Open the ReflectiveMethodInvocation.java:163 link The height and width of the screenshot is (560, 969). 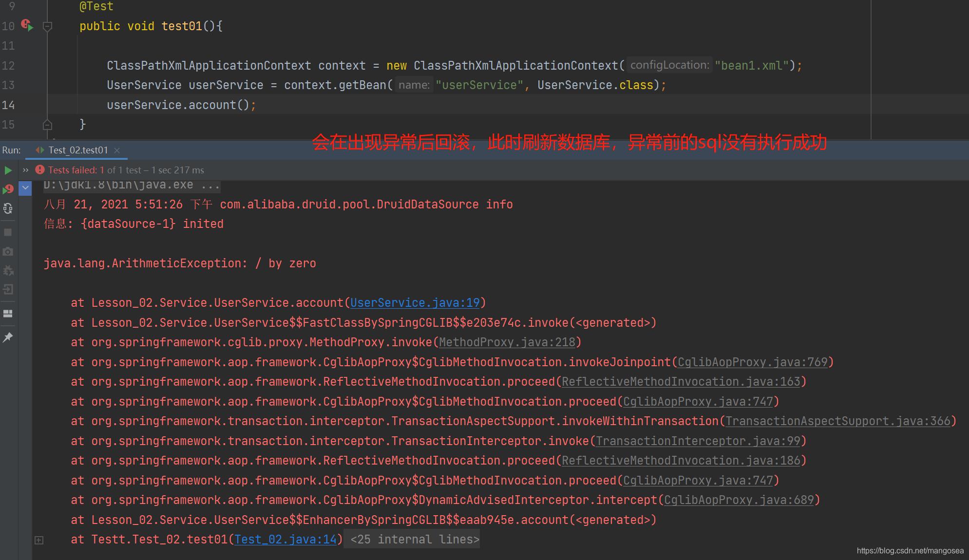[x=681, y=382]
